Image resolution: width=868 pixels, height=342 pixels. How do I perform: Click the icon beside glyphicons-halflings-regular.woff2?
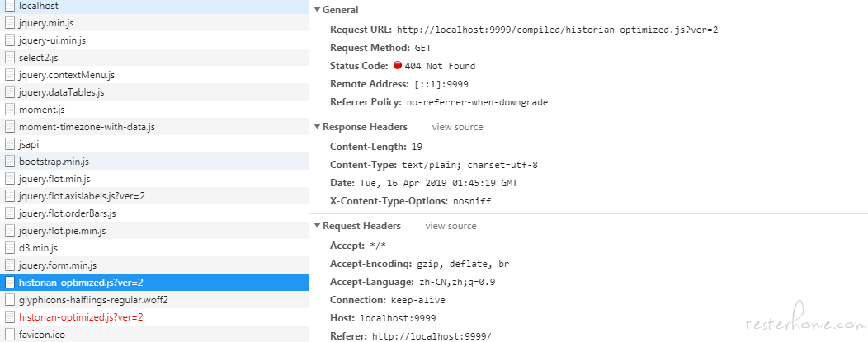[9, 300]
